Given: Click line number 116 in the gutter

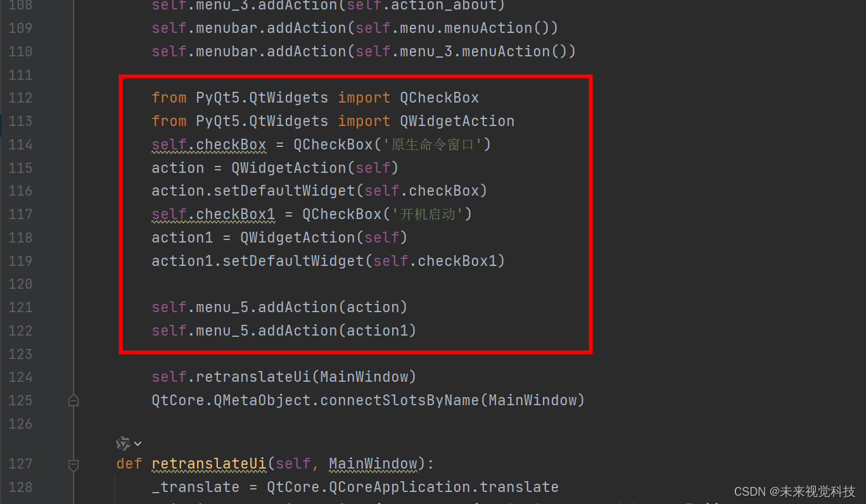Looking at the screenshot, I should pos(20,191).
